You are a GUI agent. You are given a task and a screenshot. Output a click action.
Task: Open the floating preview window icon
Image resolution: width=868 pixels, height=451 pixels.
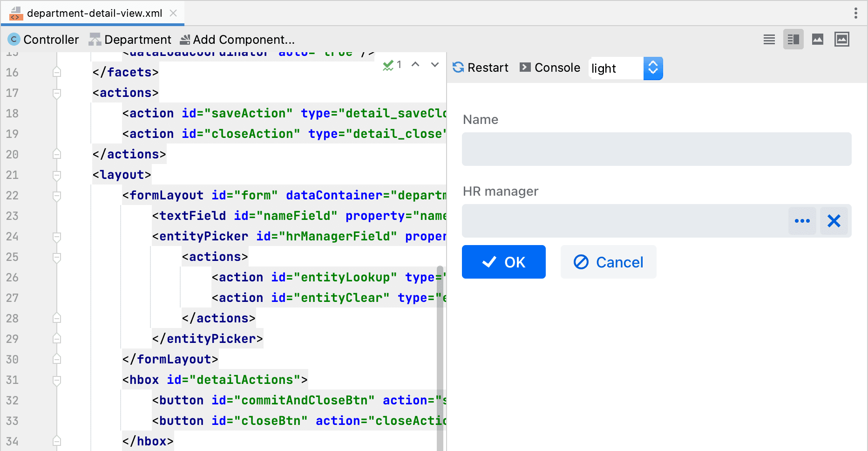point(842,40)
